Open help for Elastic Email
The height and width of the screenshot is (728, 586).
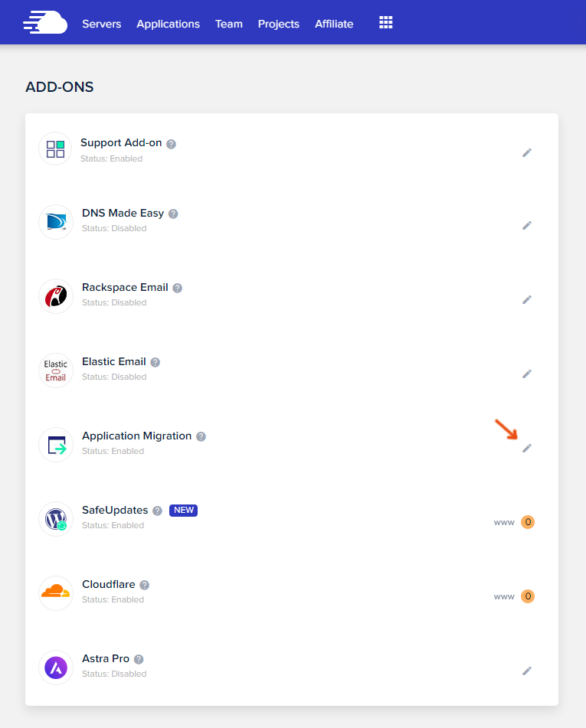click(156, 362)
